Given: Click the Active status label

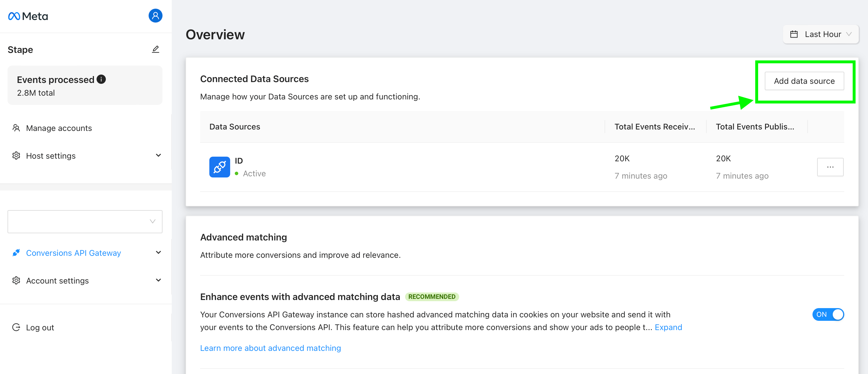Looking at the screenshot, I should click(254, 173).
